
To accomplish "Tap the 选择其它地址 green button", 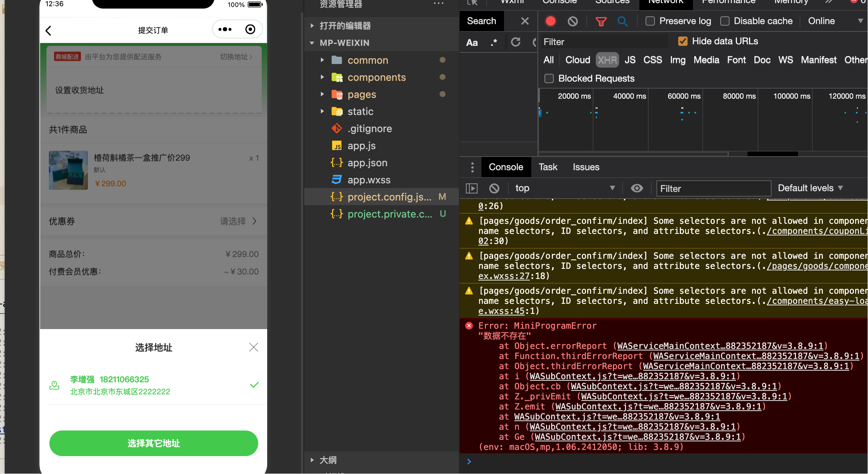I will 154,443.
